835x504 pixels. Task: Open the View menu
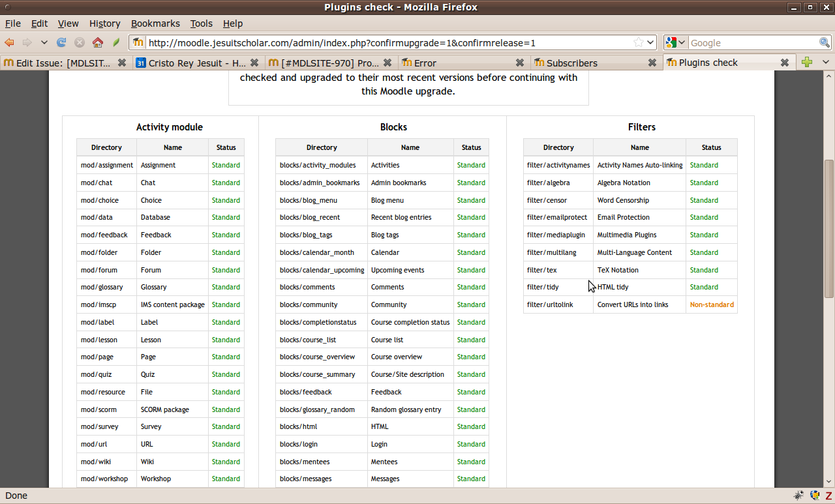click(x=68, y=23)
